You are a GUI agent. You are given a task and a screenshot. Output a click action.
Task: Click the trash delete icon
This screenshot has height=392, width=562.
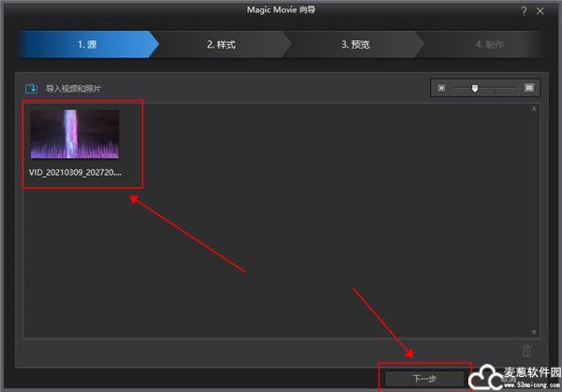point(526,351)
